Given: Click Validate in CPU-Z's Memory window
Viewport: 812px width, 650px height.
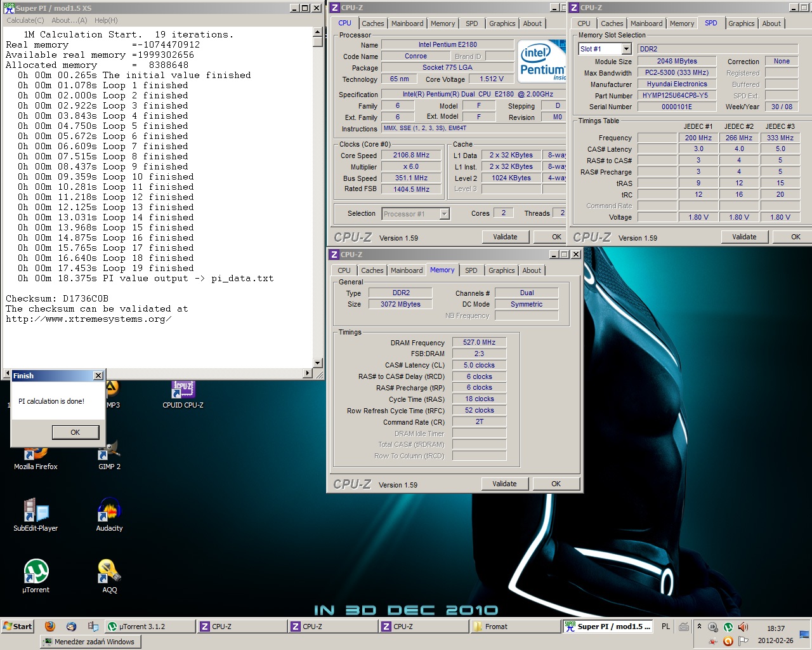Looking at the screenshot, I should tap(504, 484).
